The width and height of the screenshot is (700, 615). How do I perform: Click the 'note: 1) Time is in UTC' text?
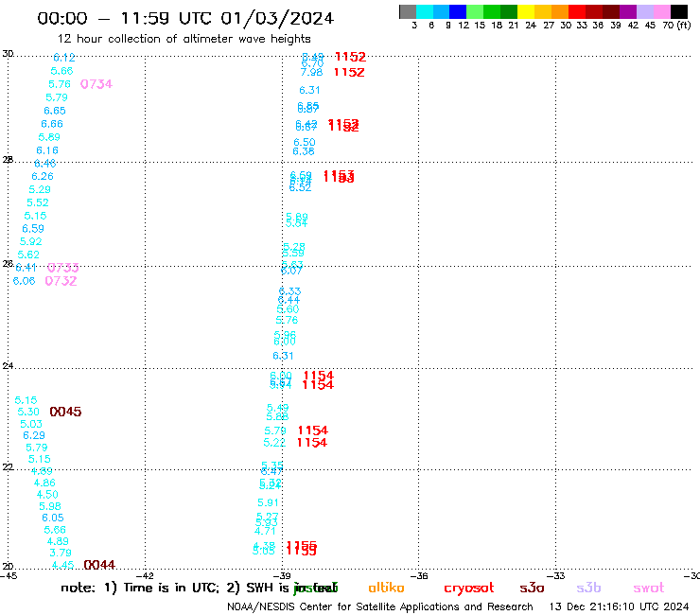pos(140,588)
